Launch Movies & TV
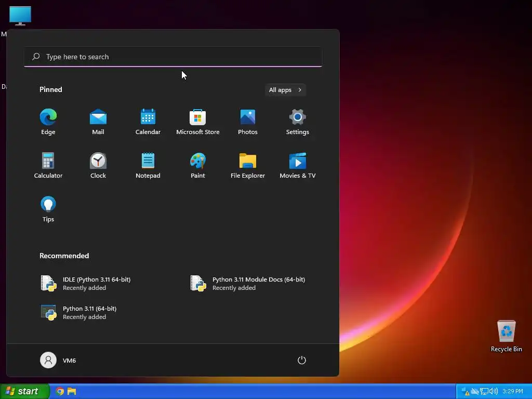The image size is (532, 399). coord(298,166)
